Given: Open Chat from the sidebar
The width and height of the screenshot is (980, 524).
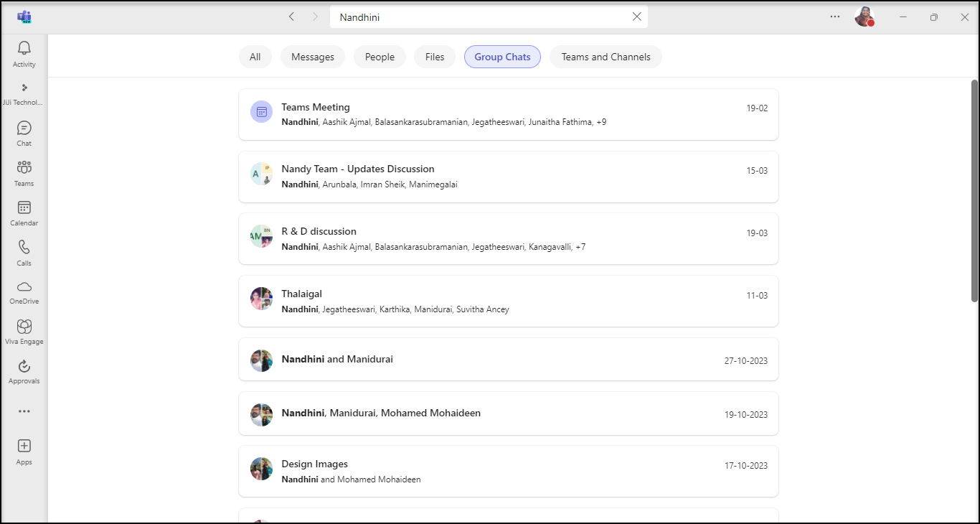Looking at the screenshot, I should click(24, 128).
